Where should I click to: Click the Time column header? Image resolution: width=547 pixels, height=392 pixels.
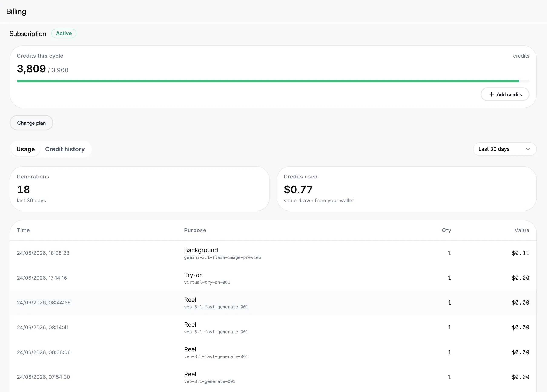23,230
